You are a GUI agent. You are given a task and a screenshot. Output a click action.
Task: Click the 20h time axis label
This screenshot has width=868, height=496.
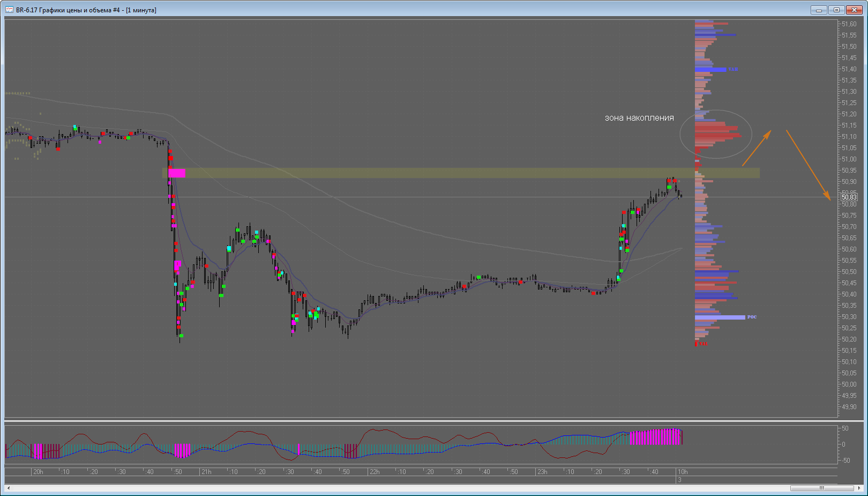38,472
